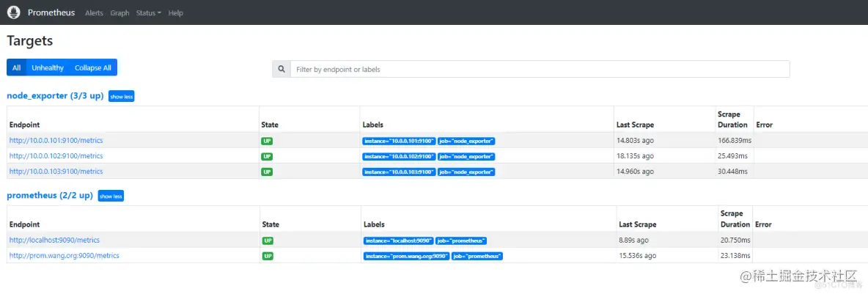Click label instance="prom.wang.org:9090"
The image size is (868, 294).
[x=406, y=257]
